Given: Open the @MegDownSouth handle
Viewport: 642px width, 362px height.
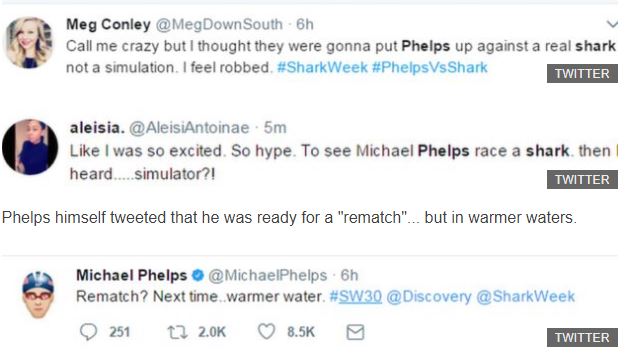Looking at the screenshot, I should click(x=219, y=25).
